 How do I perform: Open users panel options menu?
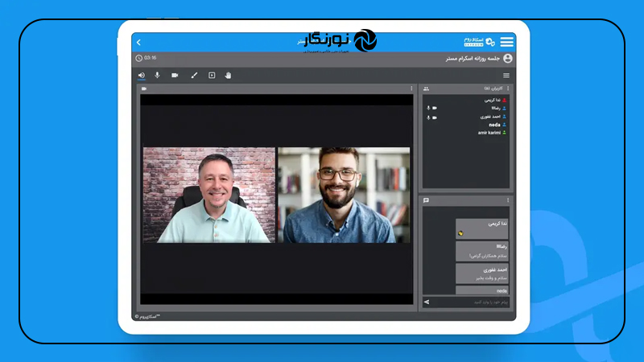pyautogui.click(x=508, y=88)
